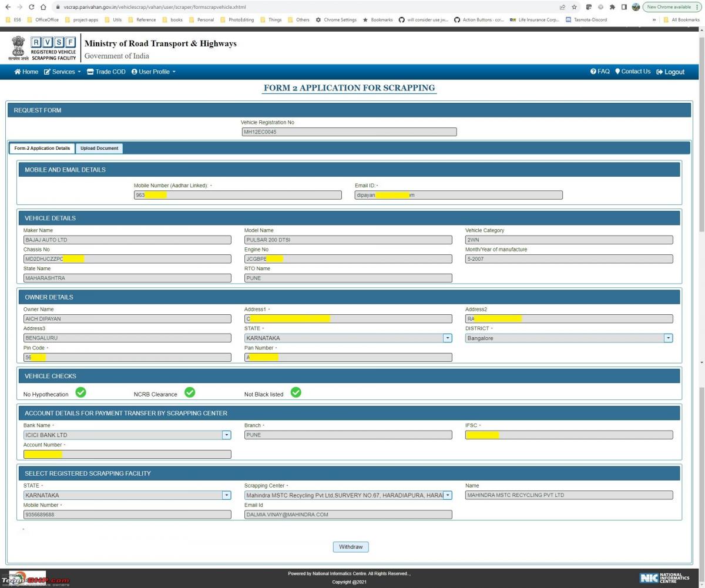Image resolution: width=705 pixels, height=588 pixels.
Task: Click the Pin Code input field
Action: tap(127, 357)
